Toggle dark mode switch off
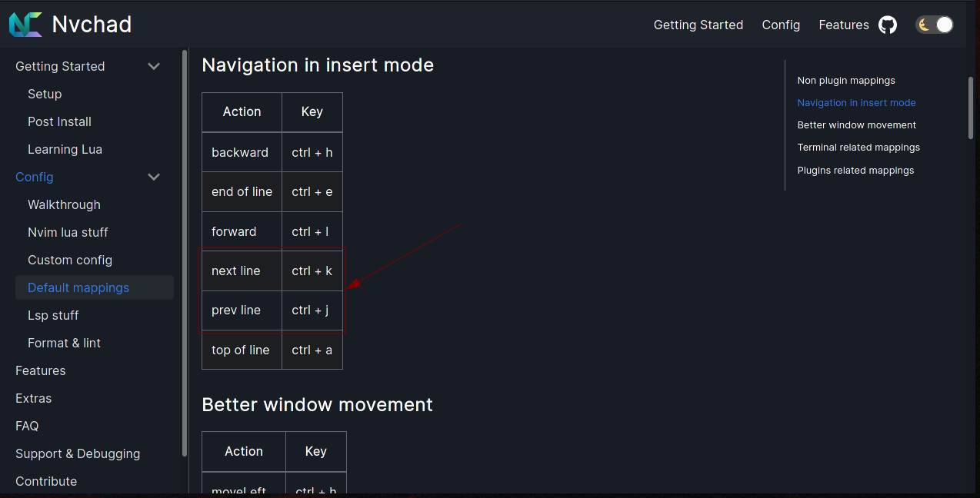 click(935, 25)
